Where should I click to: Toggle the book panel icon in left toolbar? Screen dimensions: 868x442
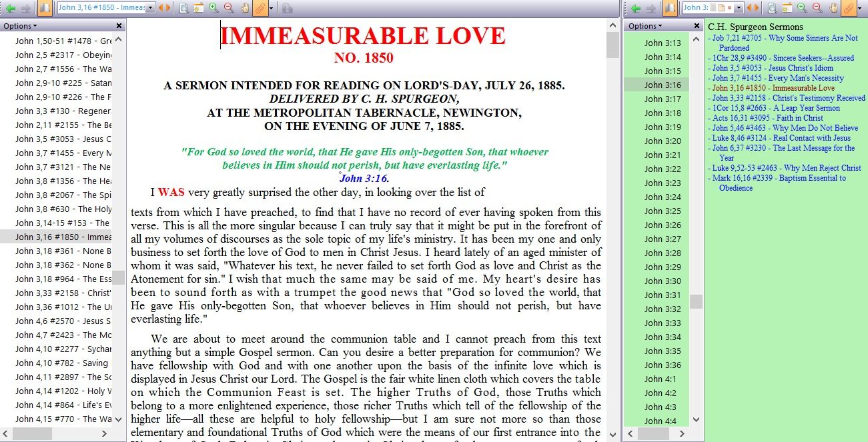click(x=45, y=8)
